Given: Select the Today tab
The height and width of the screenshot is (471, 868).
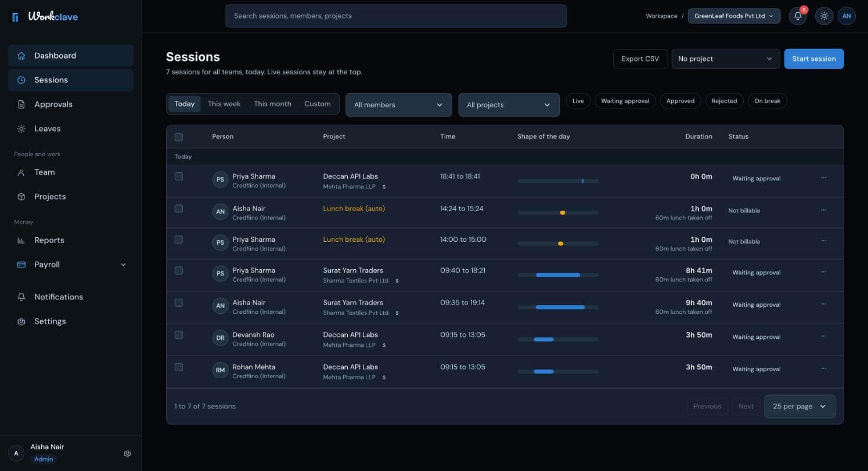Looking at the screenshot, I should [x=185, y=104].
